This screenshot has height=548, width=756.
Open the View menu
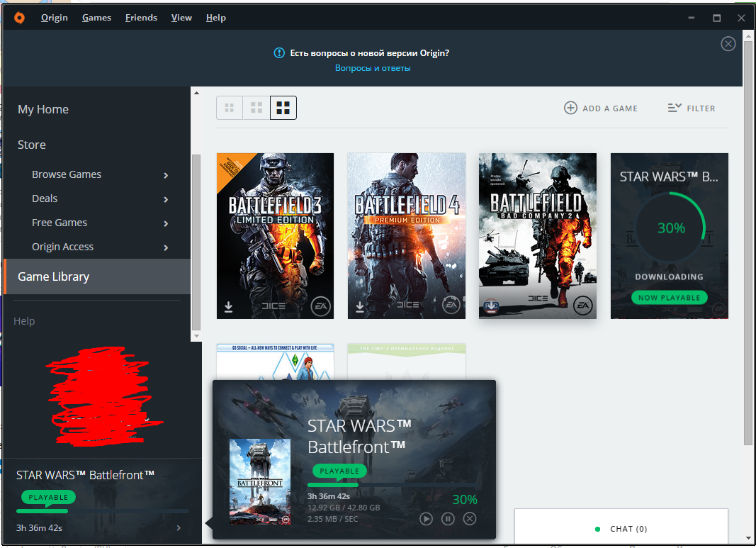pos(181,18)
